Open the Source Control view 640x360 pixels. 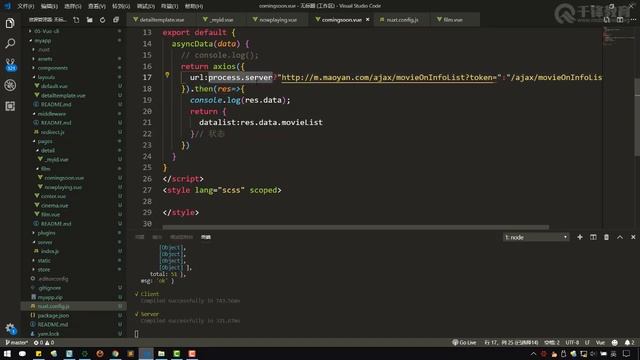tap(10, 64)
